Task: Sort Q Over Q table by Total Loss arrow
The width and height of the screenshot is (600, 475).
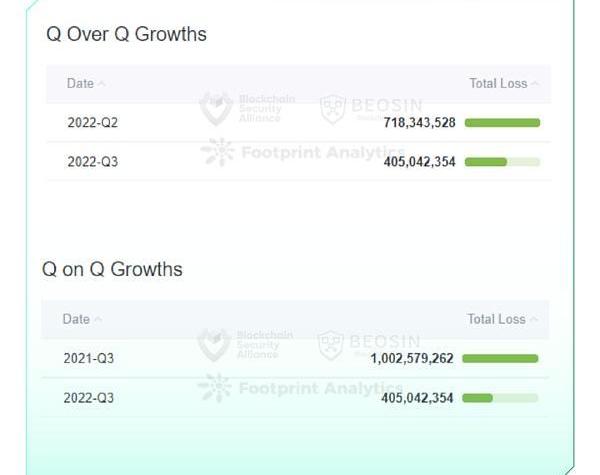Action: click(x=535, y=84)
